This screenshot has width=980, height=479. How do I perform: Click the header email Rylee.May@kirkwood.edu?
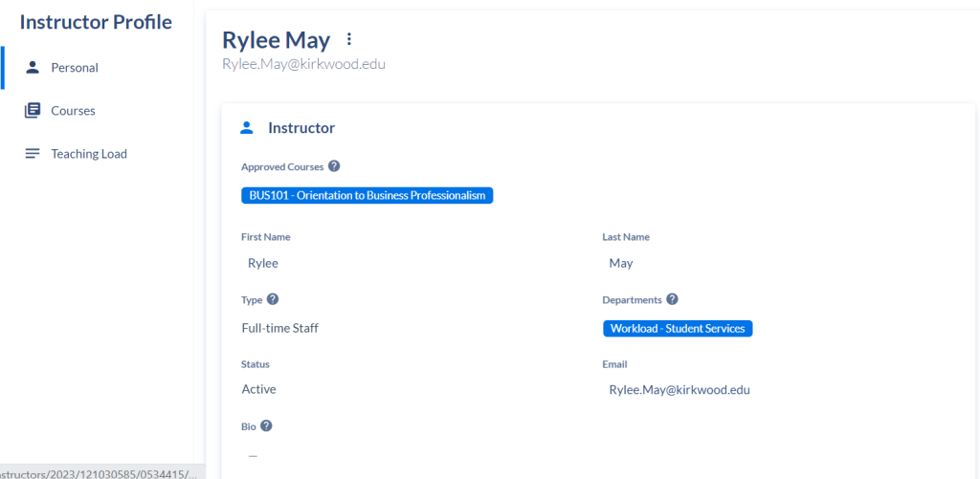click(x=303, y=64)
